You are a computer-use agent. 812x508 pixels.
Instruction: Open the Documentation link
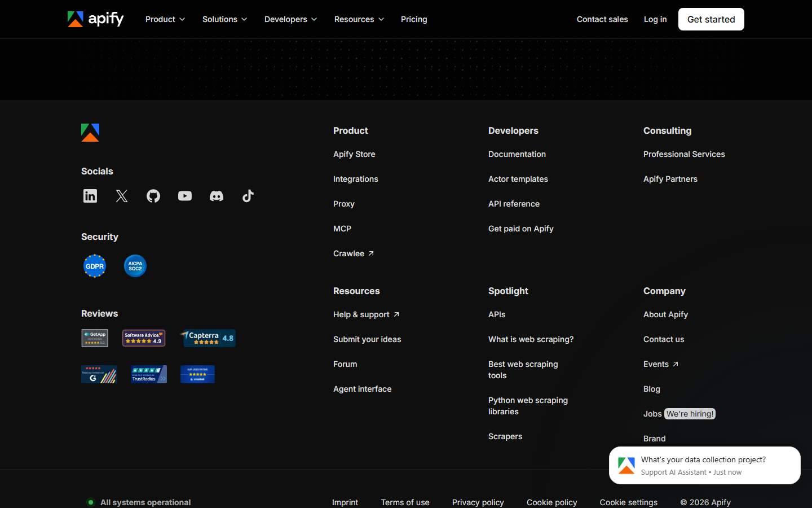pyautogui.click(x=517, y=154)
